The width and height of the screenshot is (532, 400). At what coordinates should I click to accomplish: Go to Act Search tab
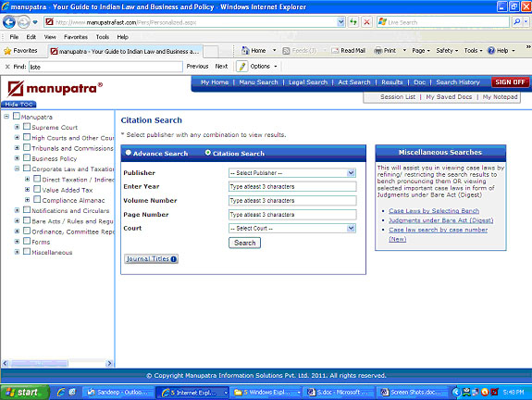pos(354,82)
